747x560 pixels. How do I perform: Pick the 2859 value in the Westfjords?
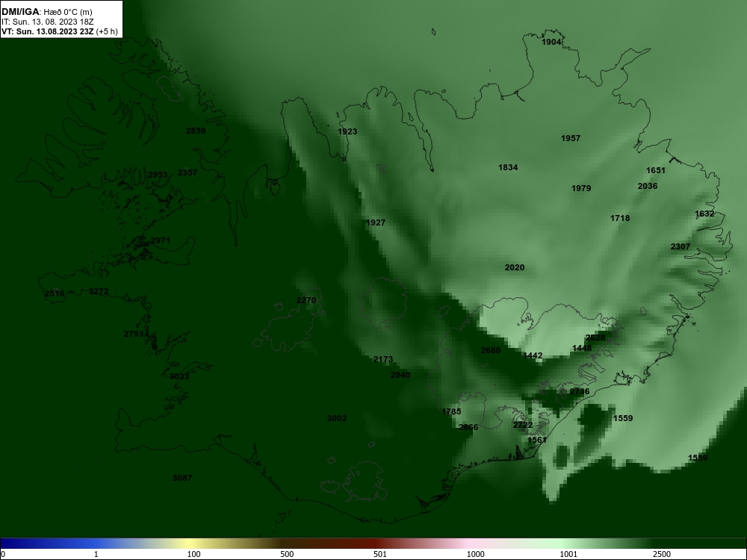click(x=195, y=131)
